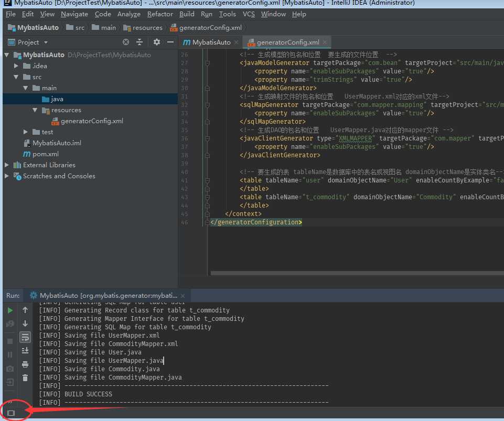The height and width of the screenshot is (421, 504).
Task: Click the generatorConfig.xml file icon in breadcrumb
Action: 174,28
